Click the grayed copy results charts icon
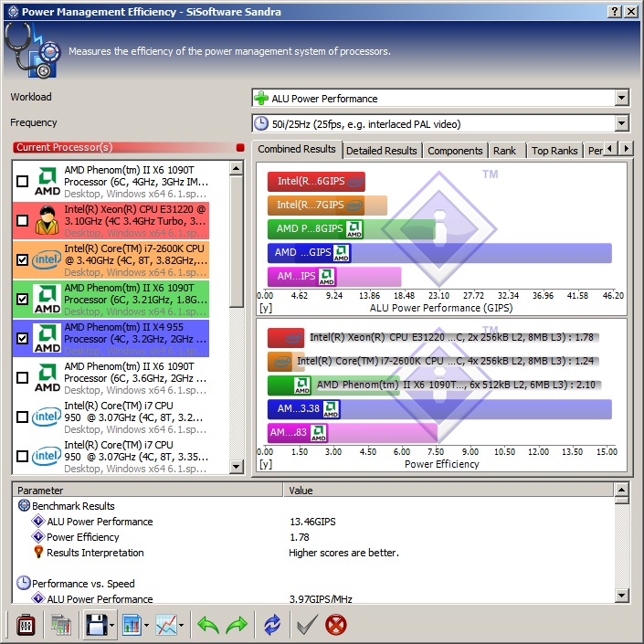 click(x=61, y=625)
